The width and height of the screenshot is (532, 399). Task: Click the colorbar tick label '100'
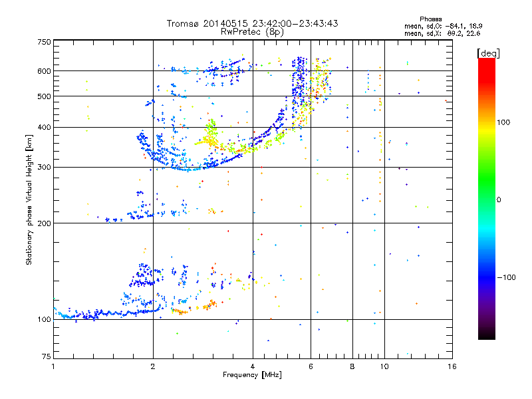pos(503,122)
